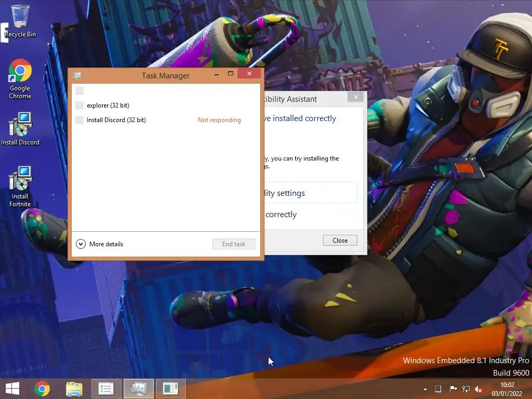Click icon beside Install Discord (32 bit)

tap(79, 120)
